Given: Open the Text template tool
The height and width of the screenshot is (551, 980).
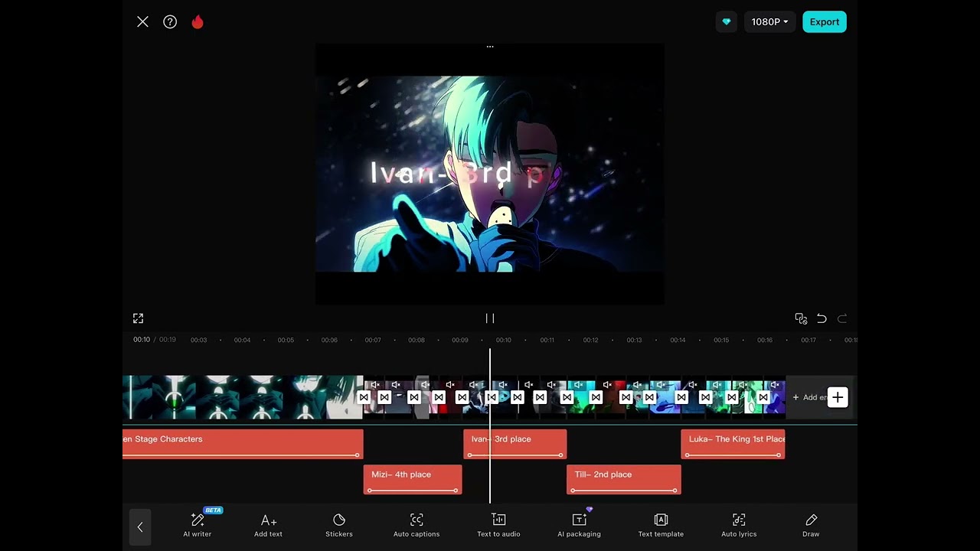Looking at the screenshot, I should 661,525.
